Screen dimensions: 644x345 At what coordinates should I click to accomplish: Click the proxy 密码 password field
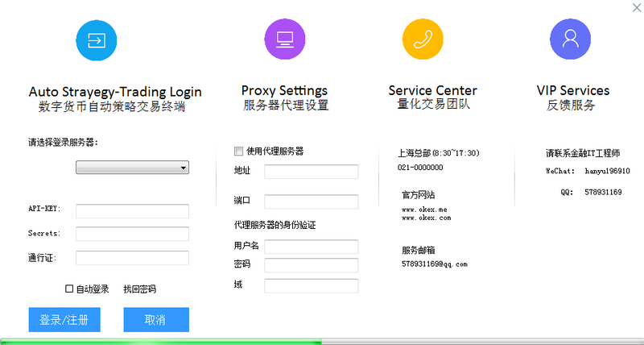tap(312, 265)
